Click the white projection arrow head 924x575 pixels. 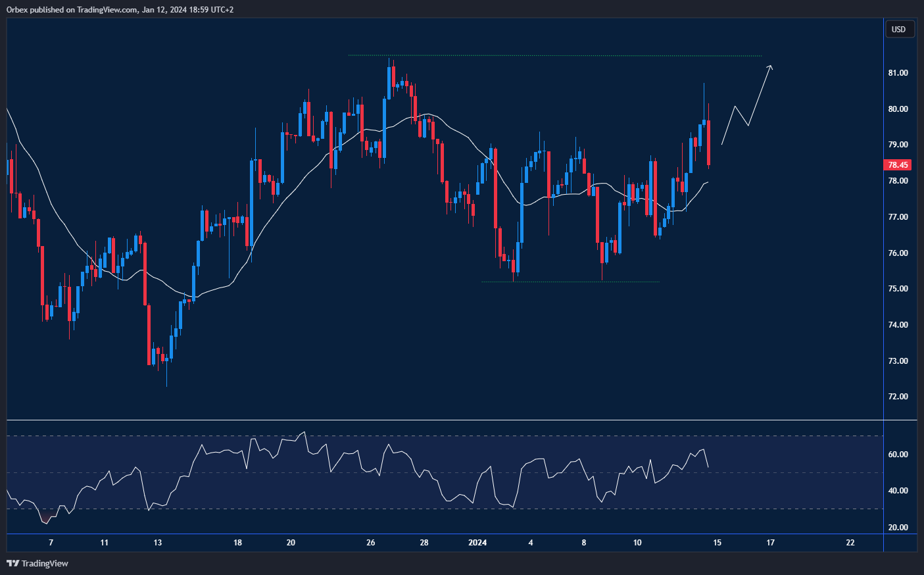770,67
